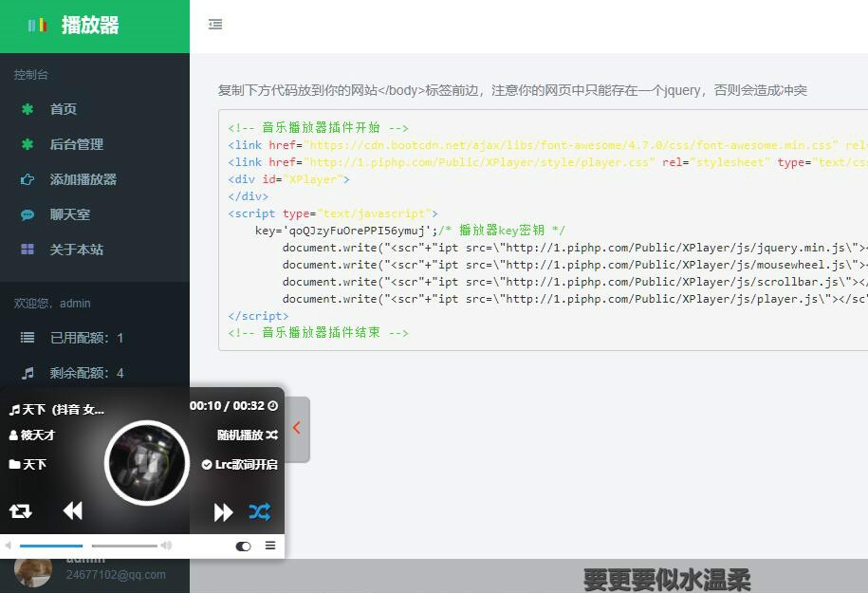Collapse the player with red chevron tab
868x593 pixels.
click(297, 428)
